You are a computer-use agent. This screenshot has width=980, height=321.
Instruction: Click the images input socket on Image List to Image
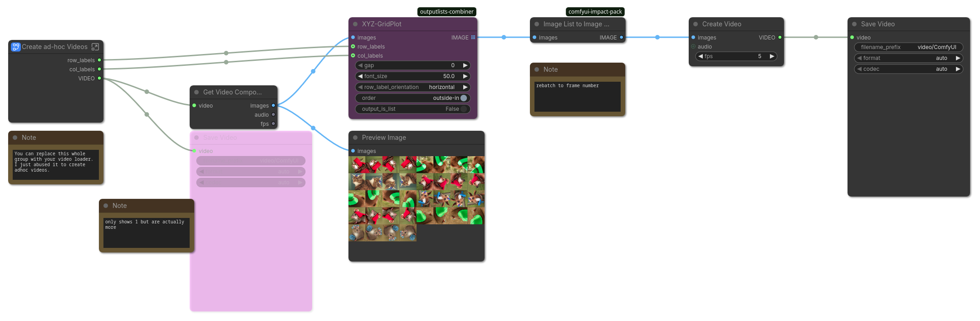tap(534, 37)
